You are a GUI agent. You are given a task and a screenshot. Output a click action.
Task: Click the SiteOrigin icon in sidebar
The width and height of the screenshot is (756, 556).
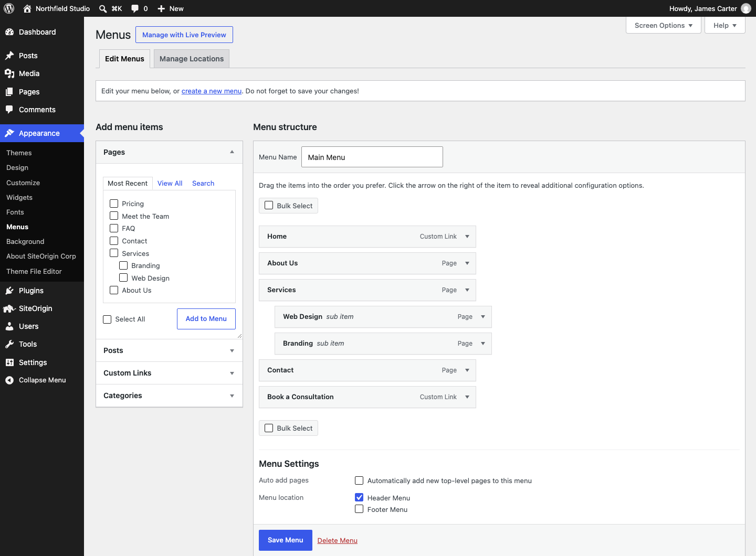click(9, 308)
